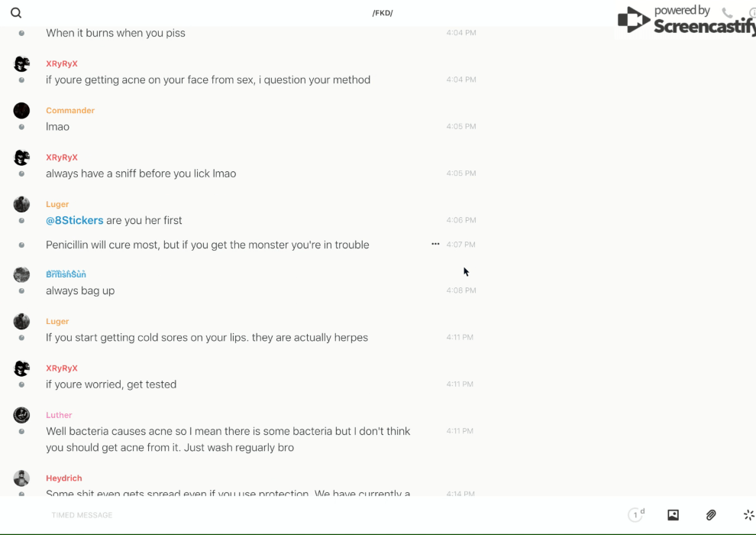Image resolution: width=756 pixels, height=535 pixels.
Task: Click the Heydrich username
Action: 63,478
